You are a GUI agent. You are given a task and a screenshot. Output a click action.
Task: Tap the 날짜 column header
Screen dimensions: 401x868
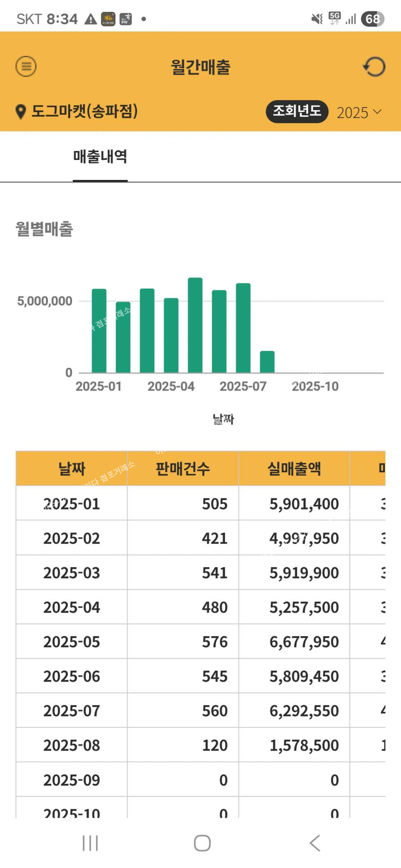pos(72,469)
